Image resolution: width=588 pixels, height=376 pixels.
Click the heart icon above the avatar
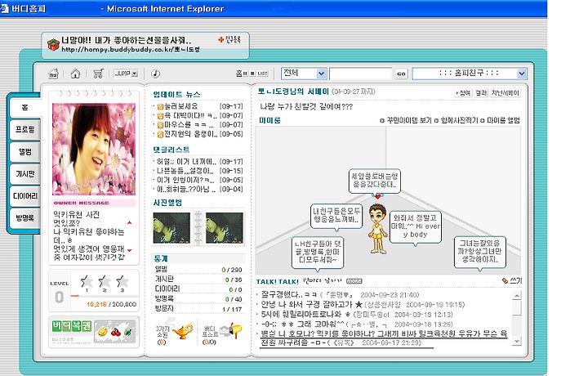377,196
